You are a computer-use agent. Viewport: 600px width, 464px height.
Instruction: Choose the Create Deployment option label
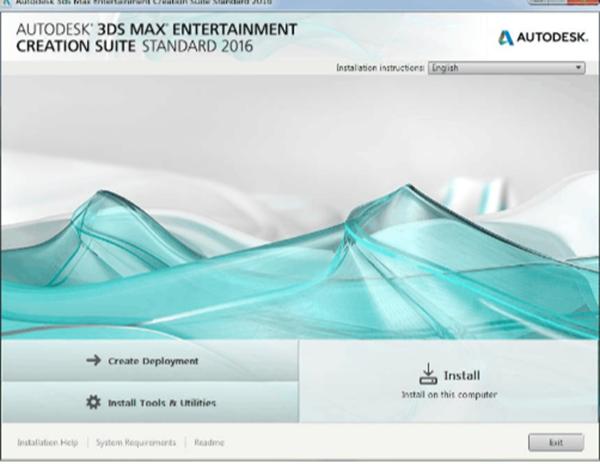(x=153, y=361)
